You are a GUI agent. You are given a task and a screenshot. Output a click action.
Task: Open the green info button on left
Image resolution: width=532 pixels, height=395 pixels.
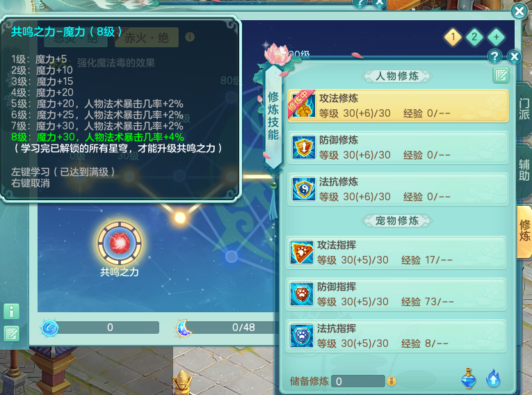click(12, 311)
